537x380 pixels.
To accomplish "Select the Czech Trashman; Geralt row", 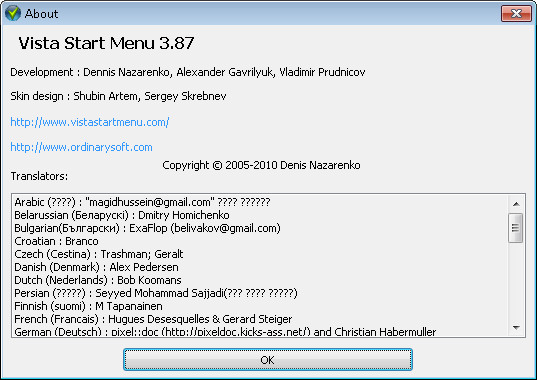I will (x=99, y=254).
